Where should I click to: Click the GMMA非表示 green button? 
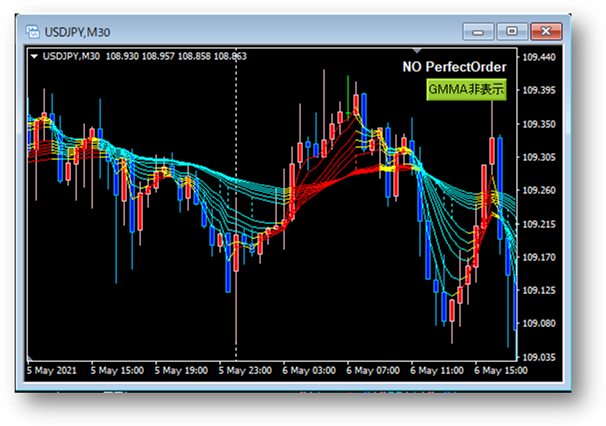click(466, 89)
